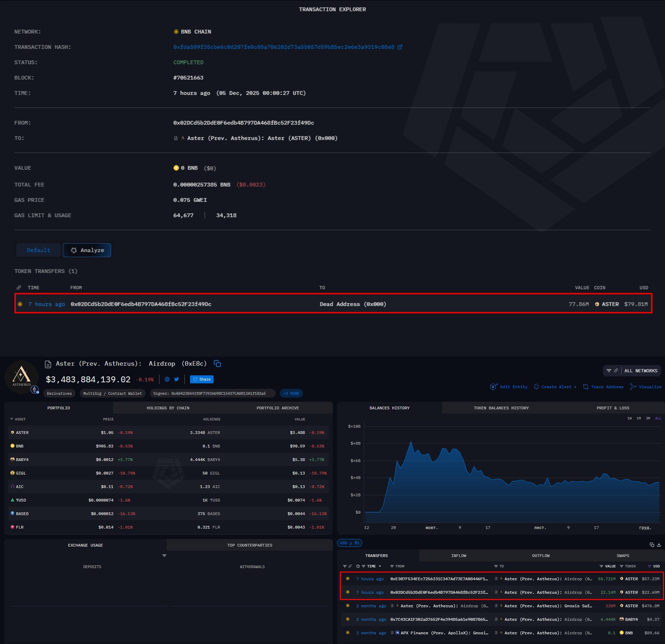This screenshot has width=665, height=644.
Task: Toggle the Analyze view button
Action: tap(87, 250)
